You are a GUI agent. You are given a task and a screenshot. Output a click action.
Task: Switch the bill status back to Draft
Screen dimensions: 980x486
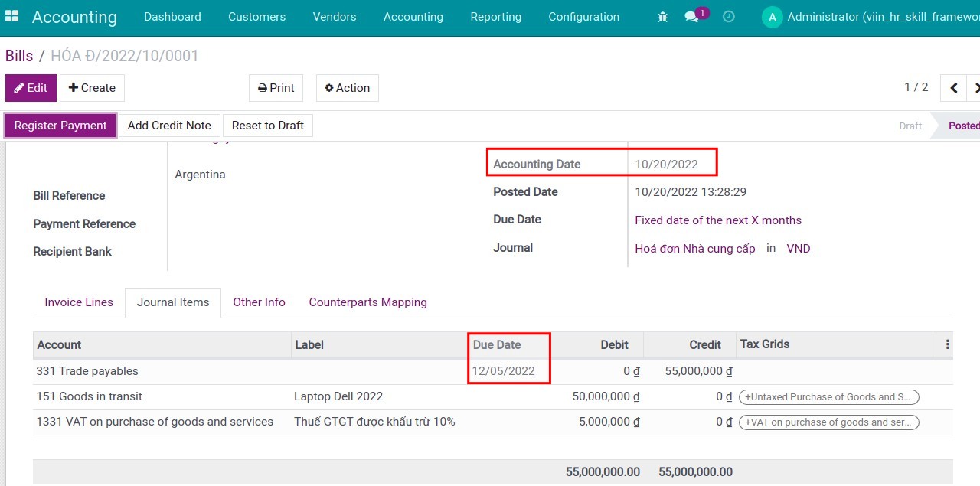[x=267, y=125]
